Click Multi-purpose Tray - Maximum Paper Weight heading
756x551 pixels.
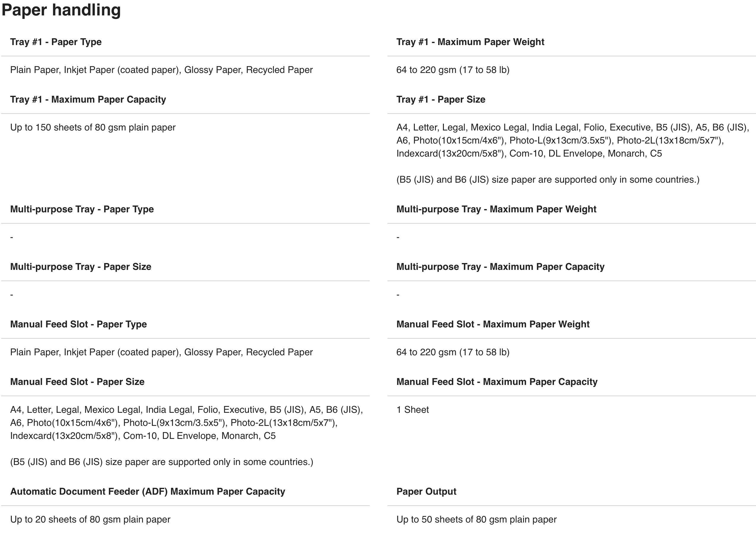pos(496,209)
